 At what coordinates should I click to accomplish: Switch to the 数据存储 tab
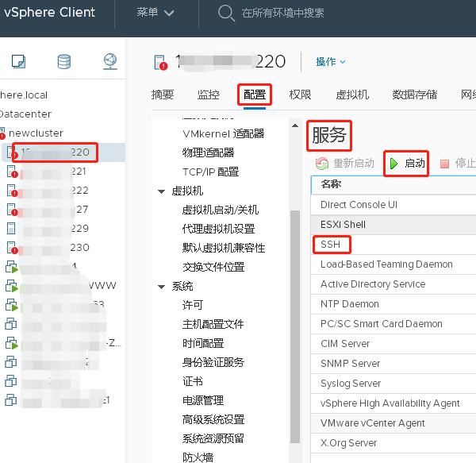415,95
